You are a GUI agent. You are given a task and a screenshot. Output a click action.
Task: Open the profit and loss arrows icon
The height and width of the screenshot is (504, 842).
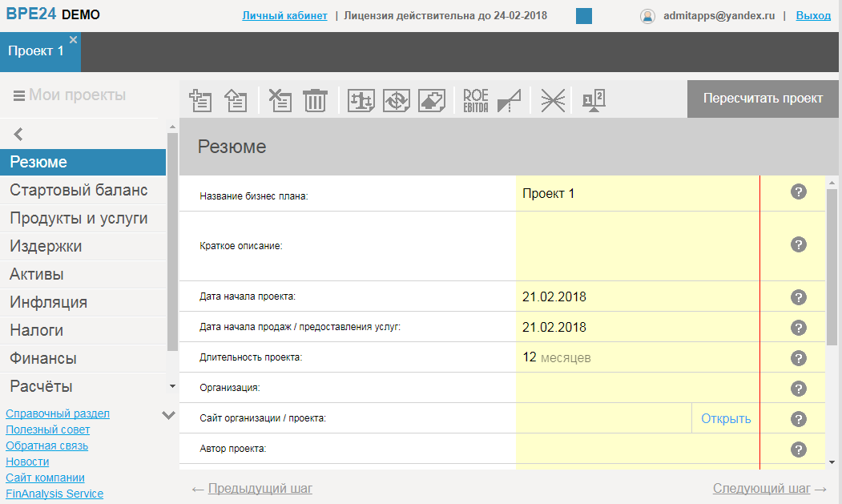[x=432, y=100]
